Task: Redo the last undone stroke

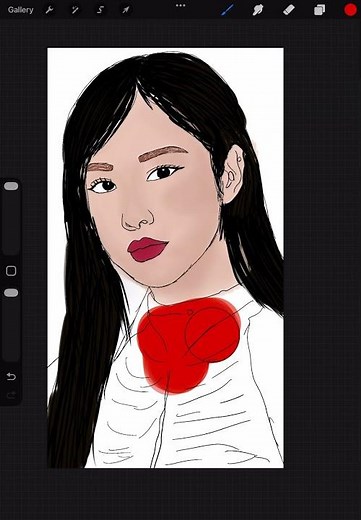Action: [11, 395]
